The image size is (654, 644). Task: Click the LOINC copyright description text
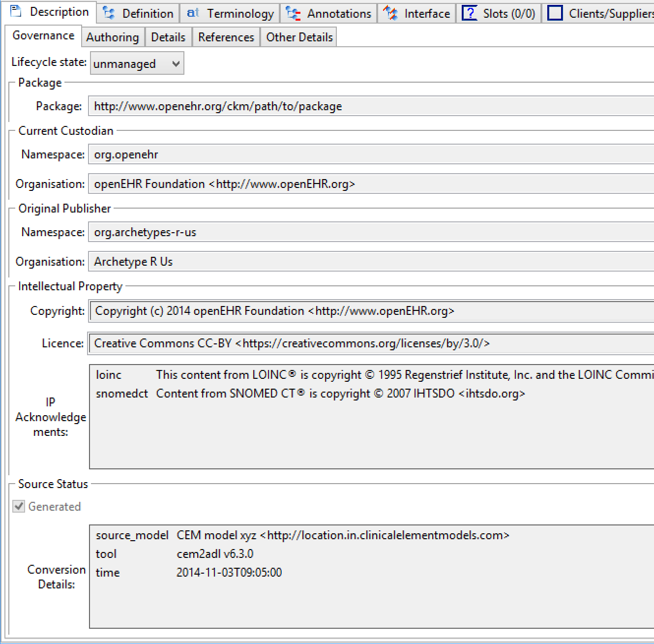pyautogui.click(x=405, y=375)
